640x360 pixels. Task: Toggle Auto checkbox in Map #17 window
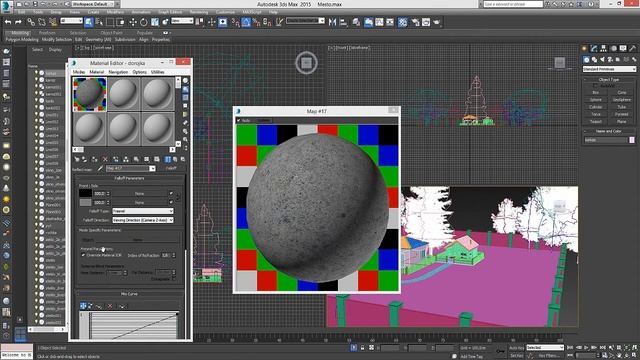239,120
